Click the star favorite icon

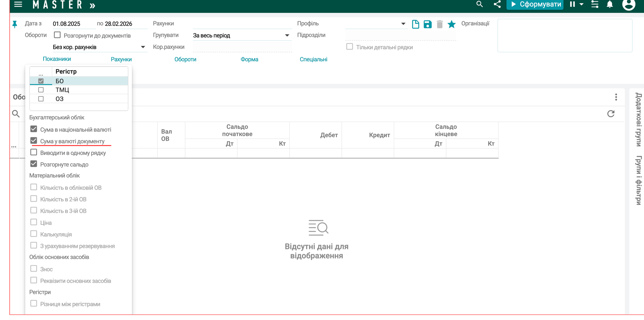[451, 24]
